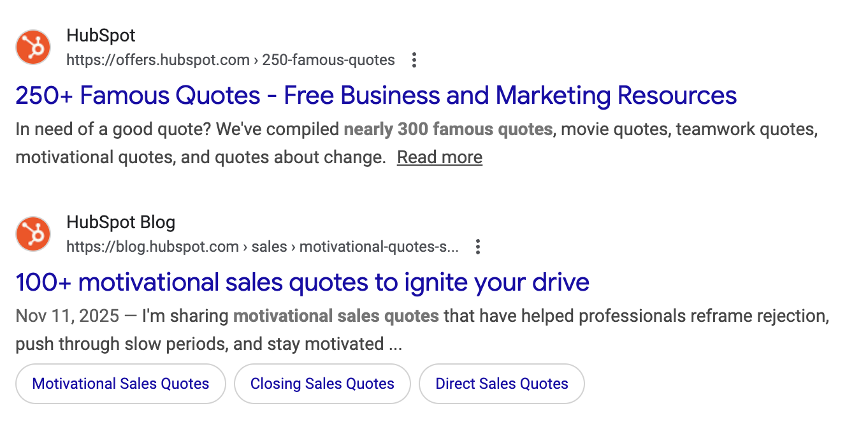The width and height of the screenshot is (868, 436).
Task: Click the '250-famous-quotes' breadcrumb segment
Action: [328, 61]
